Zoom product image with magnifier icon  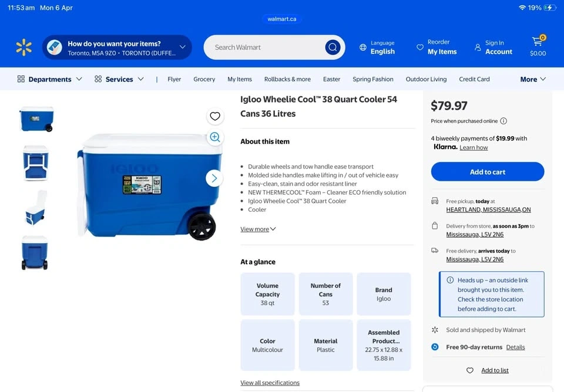coord(215,137)
